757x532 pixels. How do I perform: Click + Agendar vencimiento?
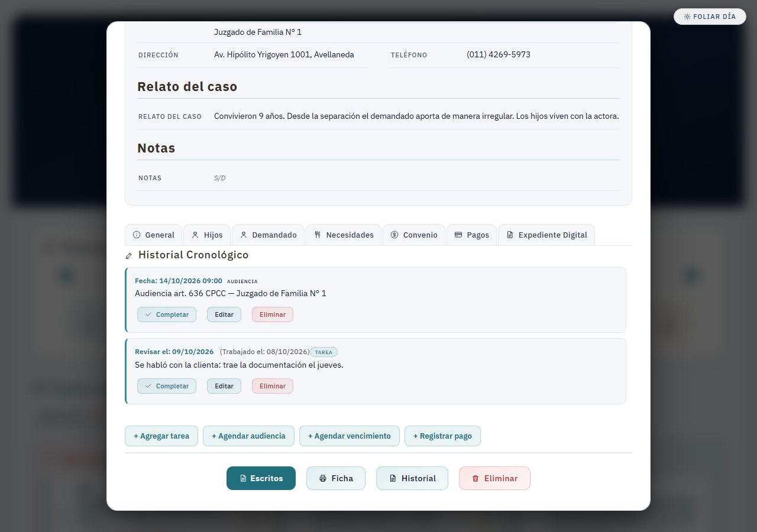pyautogui.click(x=350, y=436)
